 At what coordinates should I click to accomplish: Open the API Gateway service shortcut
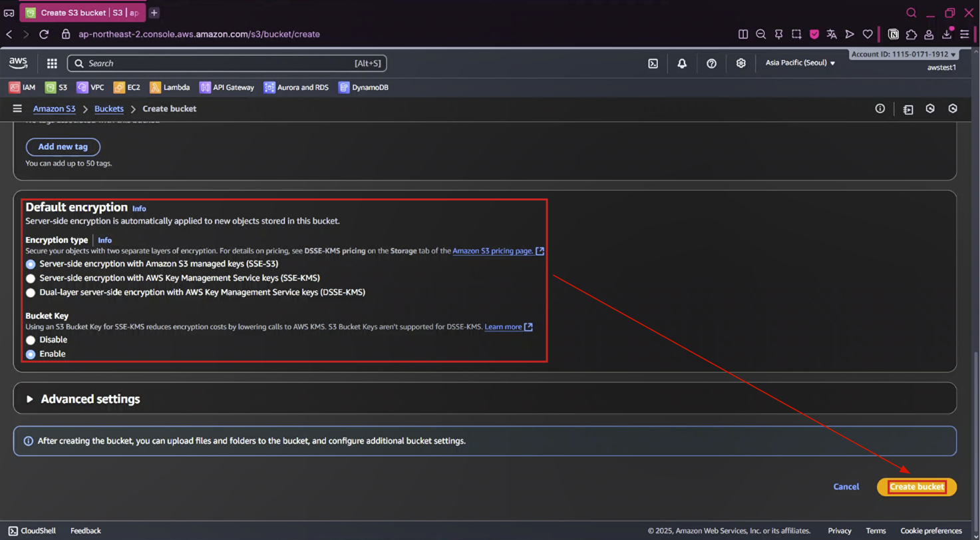(x=227, y=87)
